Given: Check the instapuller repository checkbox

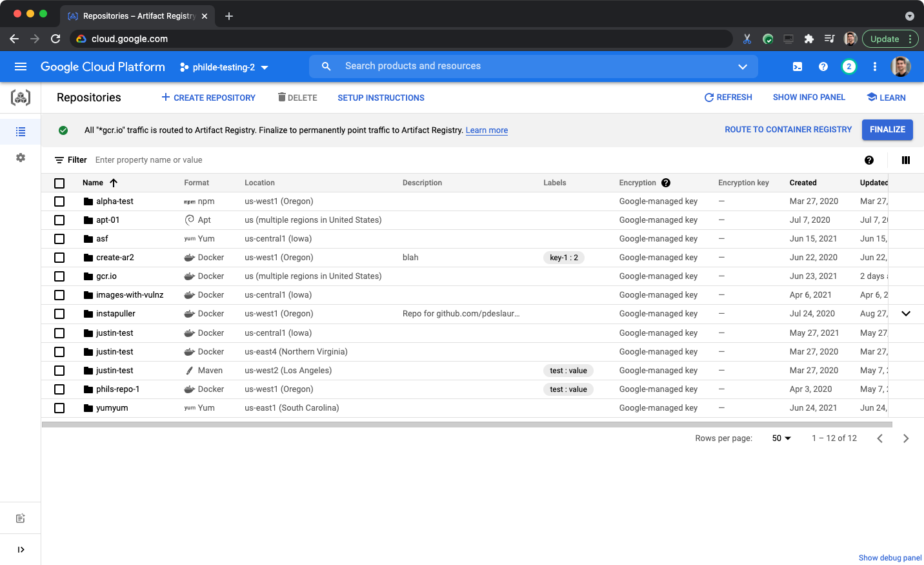Looking at the screenshot, I should pos(59,314).
